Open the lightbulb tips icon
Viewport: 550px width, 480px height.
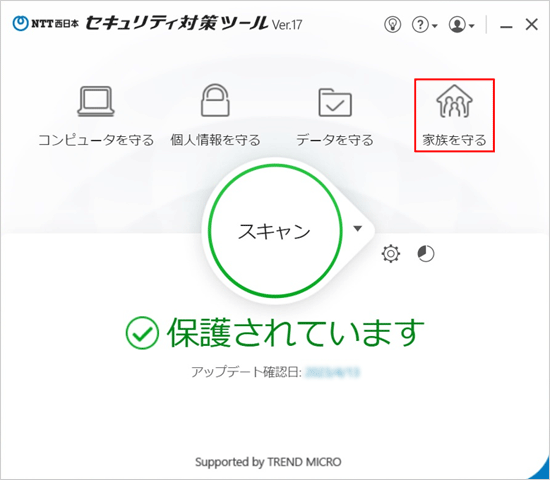[393, 25]
